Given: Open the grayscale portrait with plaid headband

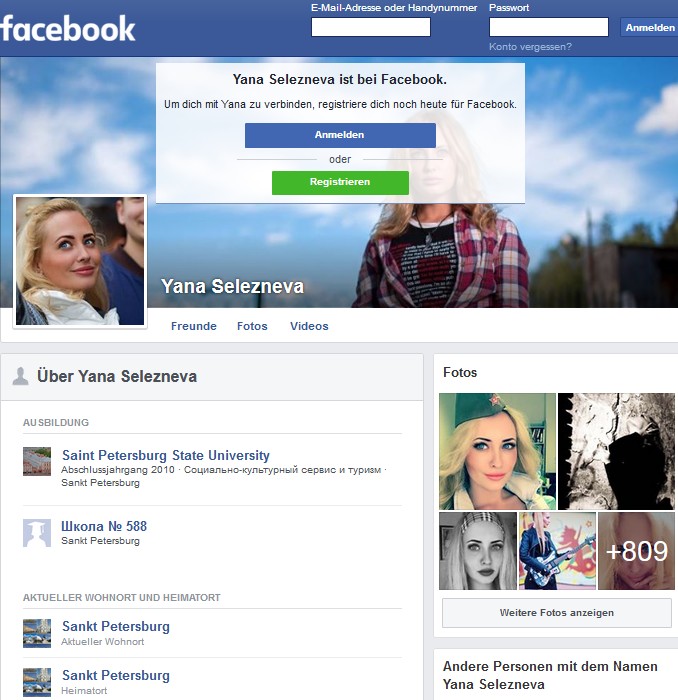Looking at the screenshot, I should pyautogui.click(x=478, y=551).
